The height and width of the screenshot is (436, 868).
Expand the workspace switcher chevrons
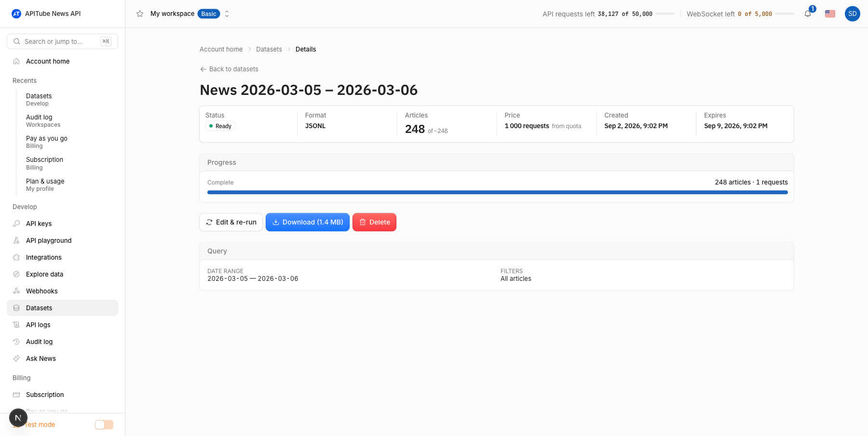(x=227, y=13)
